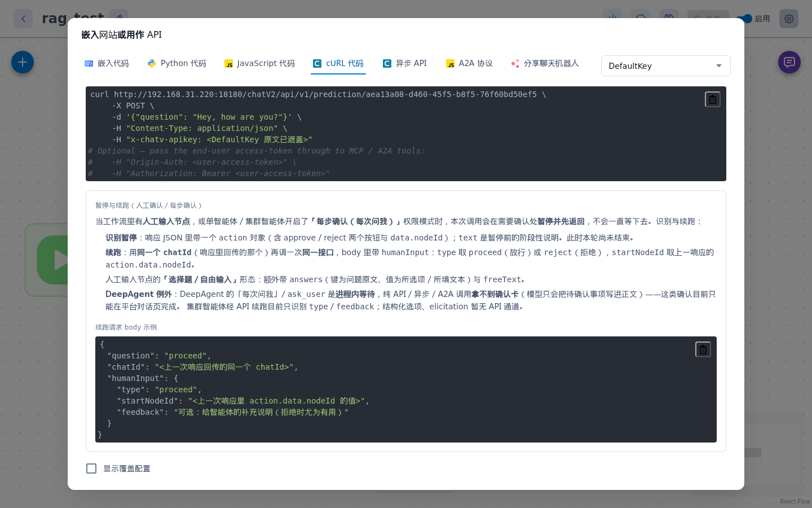Click the blue plus add-node button
This screenshot has width=812, height=508.
pyautogui.click(x=23, y=62)
